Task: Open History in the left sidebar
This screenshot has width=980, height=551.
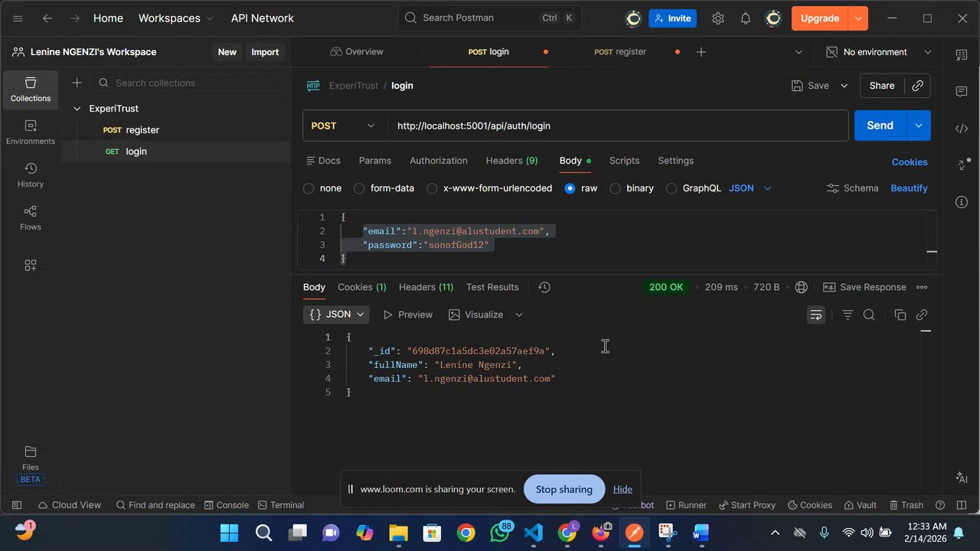Action: (x=31, y=175)
